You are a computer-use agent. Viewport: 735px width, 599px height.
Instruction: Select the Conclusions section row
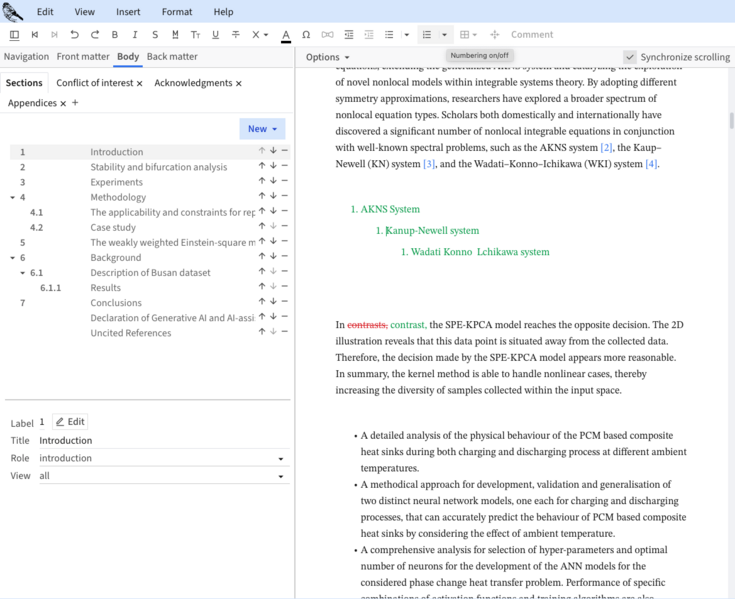tap(150, 303)
